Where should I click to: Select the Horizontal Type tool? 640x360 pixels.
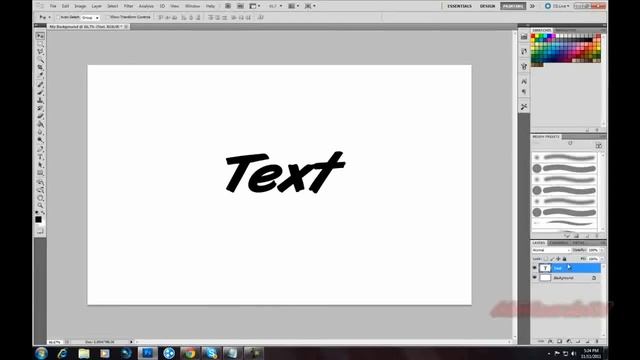(x=40, y=157)
